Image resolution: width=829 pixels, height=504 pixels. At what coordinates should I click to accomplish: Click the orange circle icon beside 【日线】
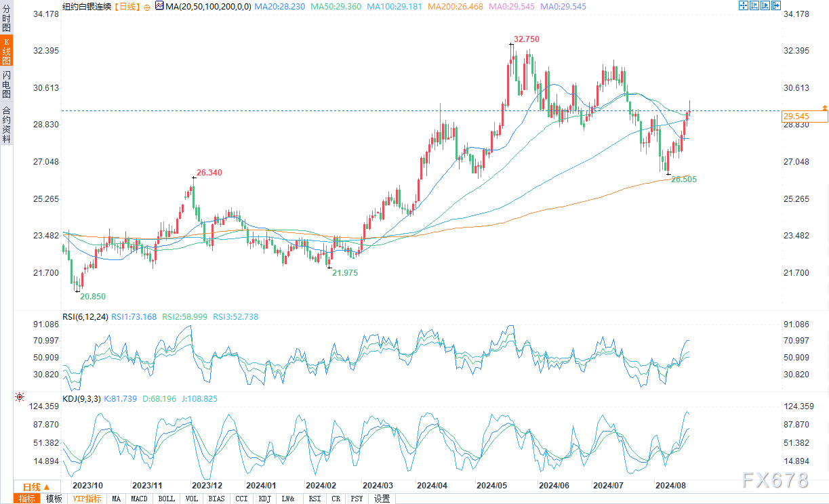(147, 6)
